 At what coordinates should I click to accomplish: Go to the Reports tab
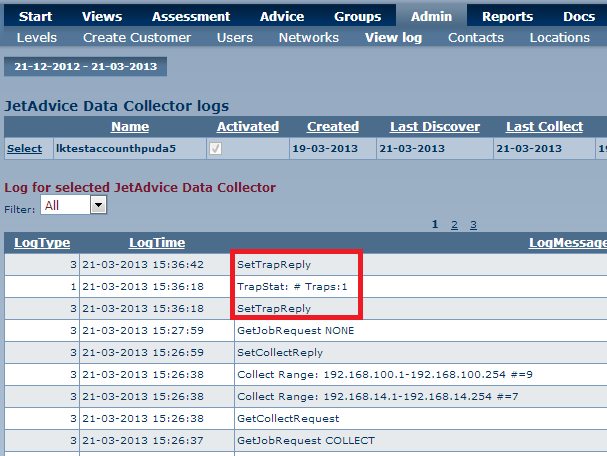[x=507, y=16]
